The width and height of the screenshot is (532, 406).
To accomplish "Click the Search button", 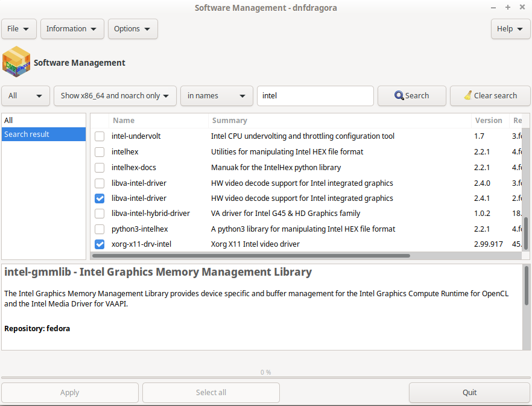I will pos(411,96).
